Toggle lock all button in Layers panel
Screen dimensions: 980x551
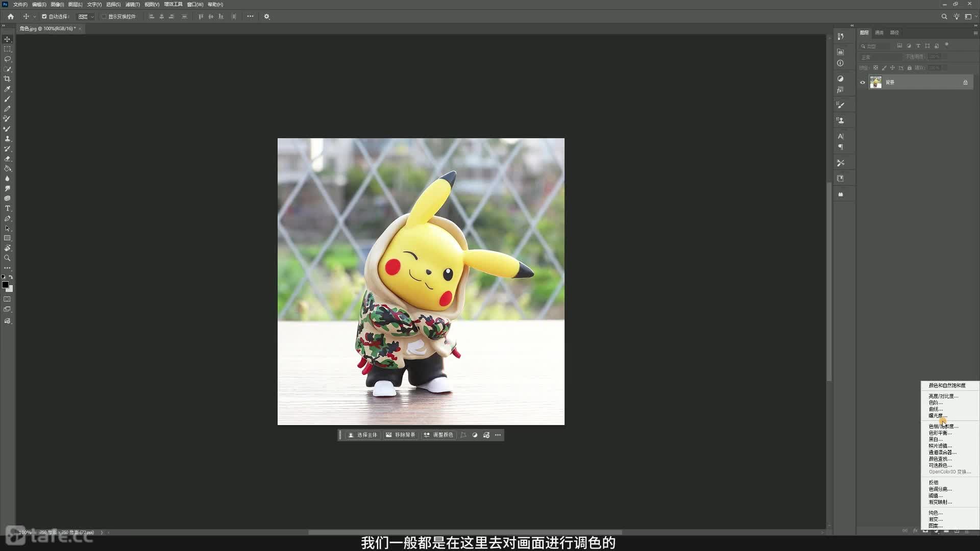(910, 68)
